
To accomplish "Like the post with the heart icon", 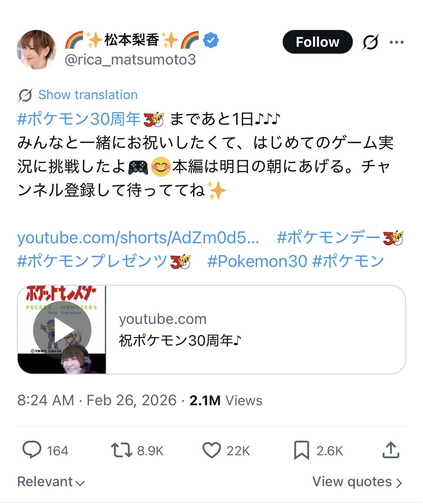I will (211, 450).
